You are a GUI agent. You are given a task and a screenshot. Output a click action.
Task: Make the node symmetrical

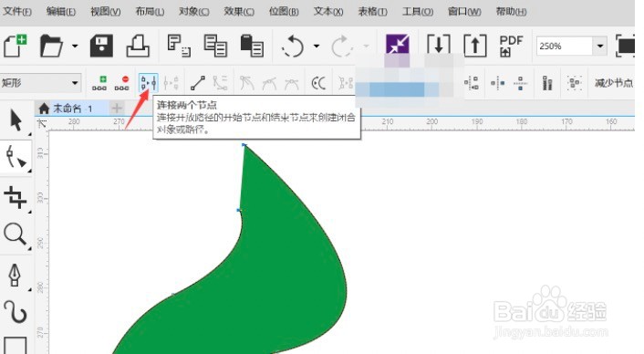[292, 83]
